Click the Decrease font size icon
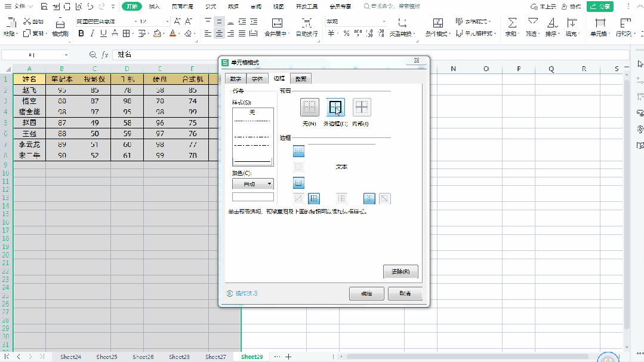This screenshot has width=644, height=362. point(189,22)
